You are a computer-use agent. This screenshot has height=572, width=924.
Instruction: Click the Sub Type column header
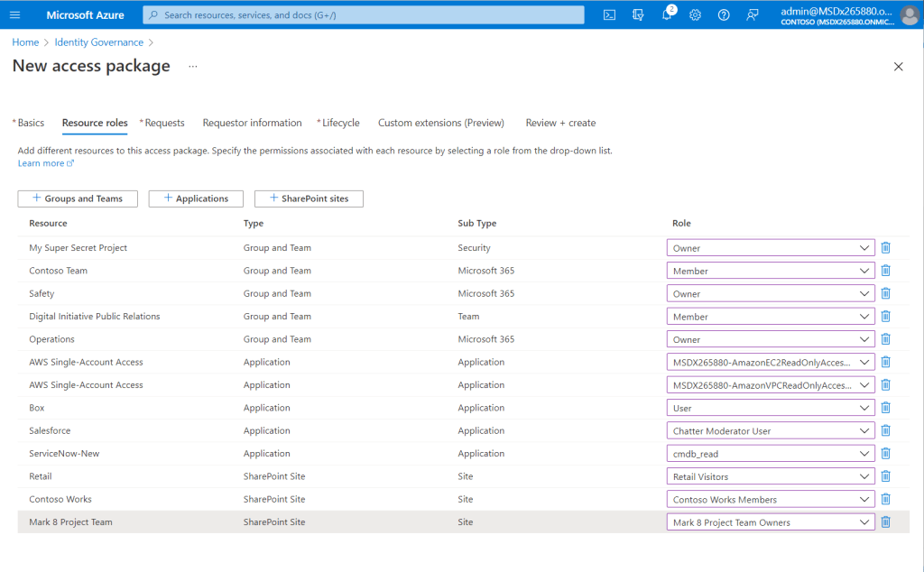(476, 223)
